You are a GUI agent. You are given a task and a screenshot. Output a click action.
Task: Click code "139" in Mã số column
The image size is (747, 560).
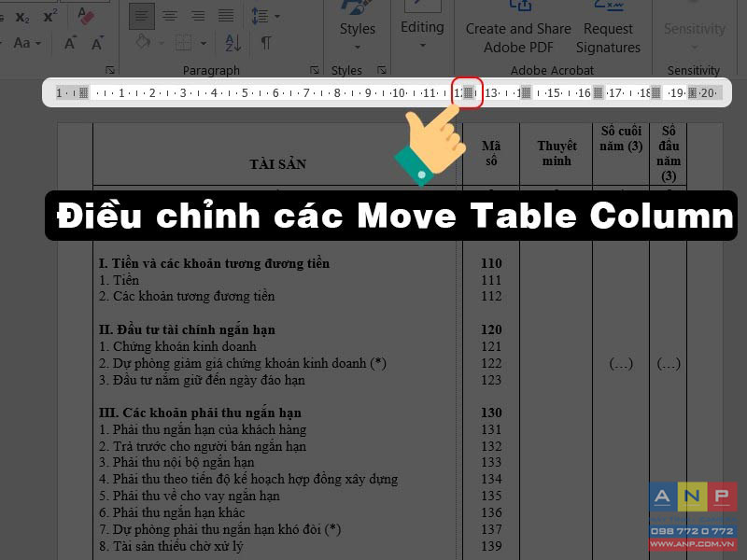pos(491,546)
